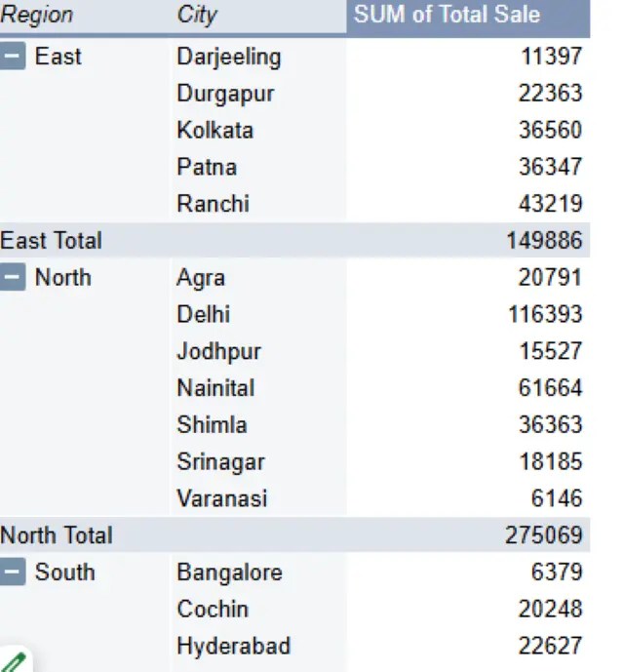Select the value 6379 for Bangalore
This screenshot has width=624, height=672.
coord(557,572)
